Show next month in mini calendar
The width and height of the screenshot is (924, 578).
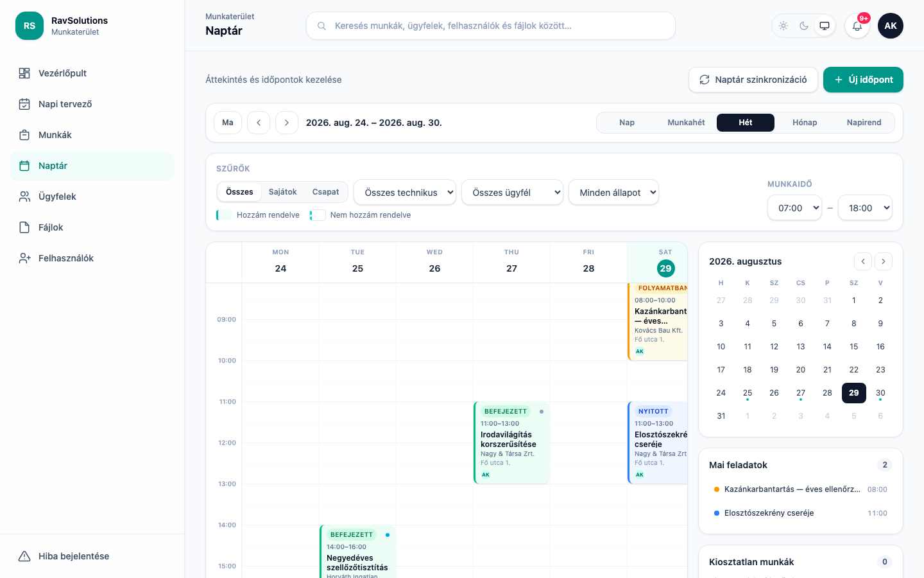tap(884, 261)
